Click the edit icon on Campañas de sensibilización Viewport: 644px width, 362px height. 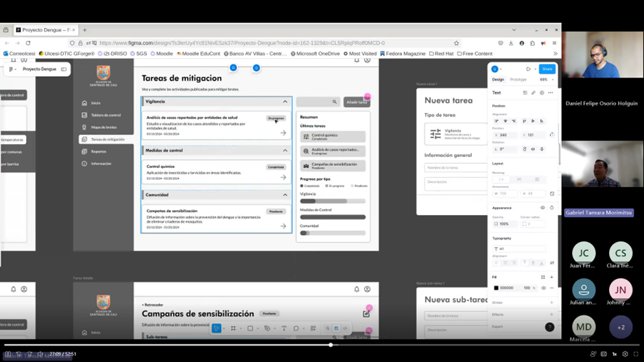[x=366, y=313]
